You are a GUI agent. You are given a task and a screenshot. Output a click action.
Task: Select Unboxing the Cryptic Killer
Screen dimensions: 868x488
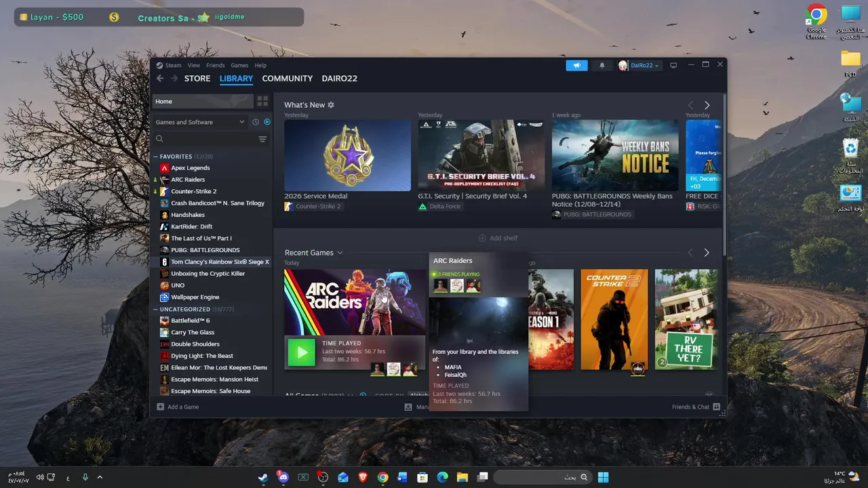point(208,274)
